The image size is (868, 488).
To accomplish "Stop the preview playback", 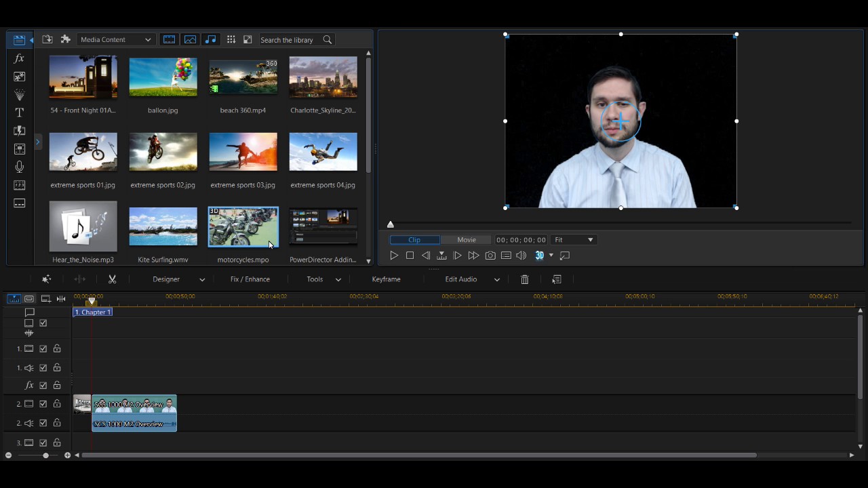I will (x=410, y=256).
